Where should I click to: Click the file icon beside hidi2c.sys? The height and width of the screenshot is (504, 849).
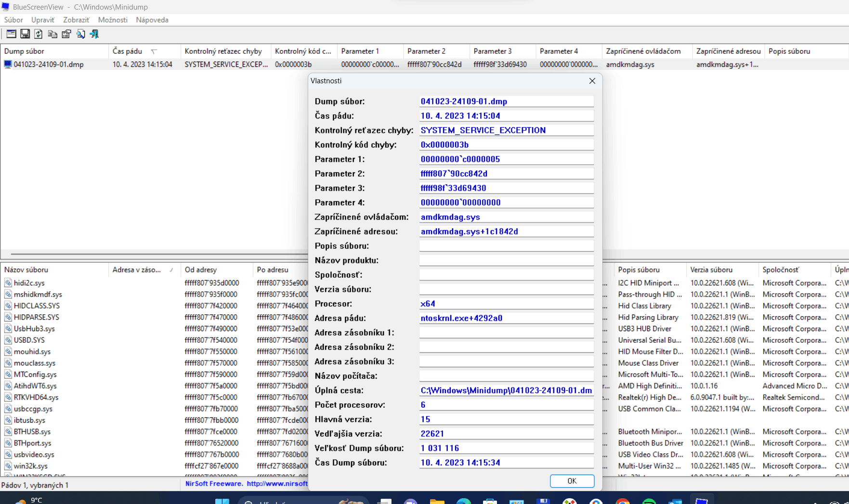click(8, 283)
